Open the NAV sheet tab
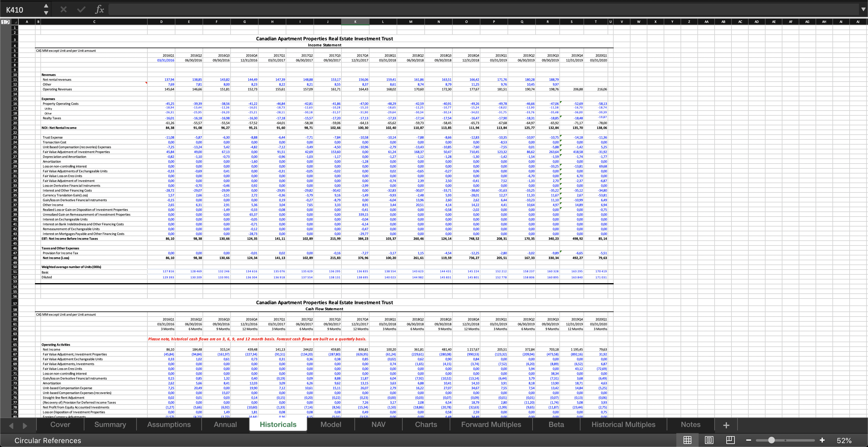The width and height of the screenshot is (868, 447). point(378,424)
